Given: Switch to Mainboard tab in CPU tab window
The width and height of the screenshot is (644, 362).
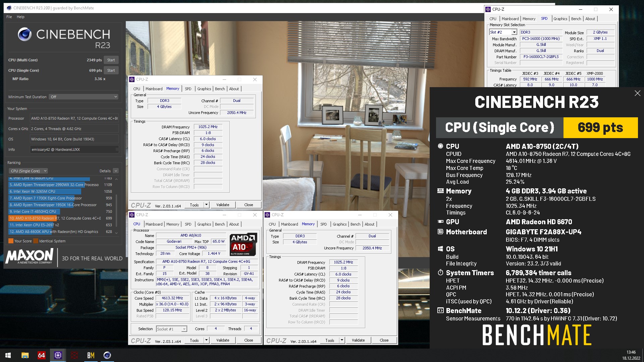Looking at the screenshot, I should pyautogui.click(x=154, y=224).
